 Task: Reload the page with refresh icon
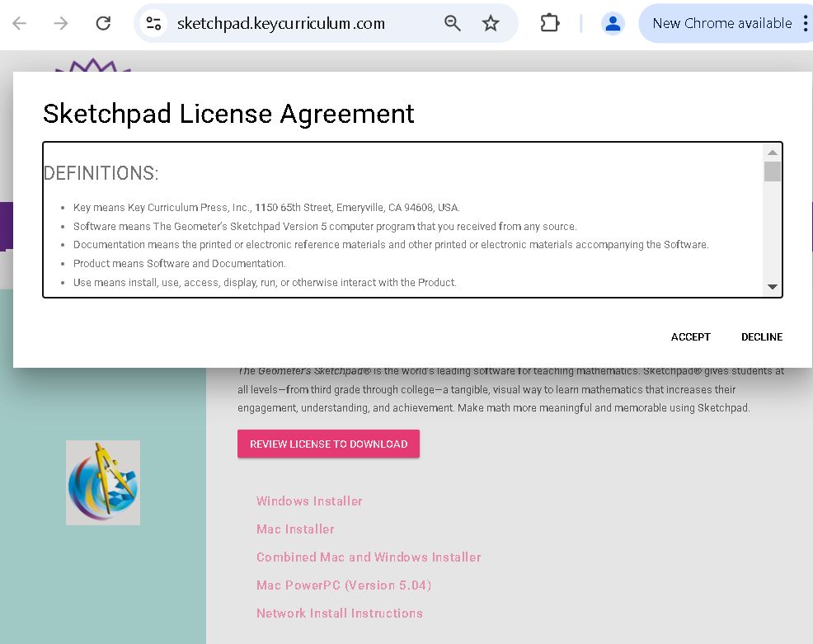point(103,23)
